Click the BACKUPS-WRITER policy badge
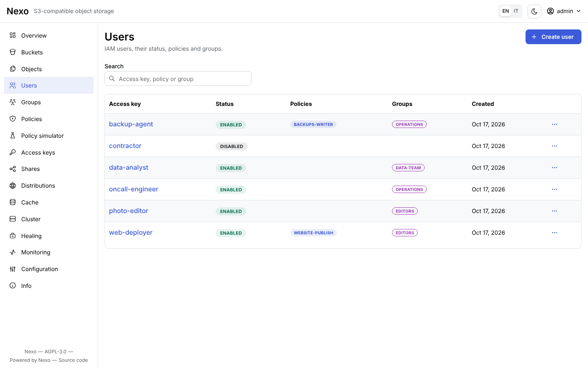Screen dimensions: 588x368 pos(313,124)
